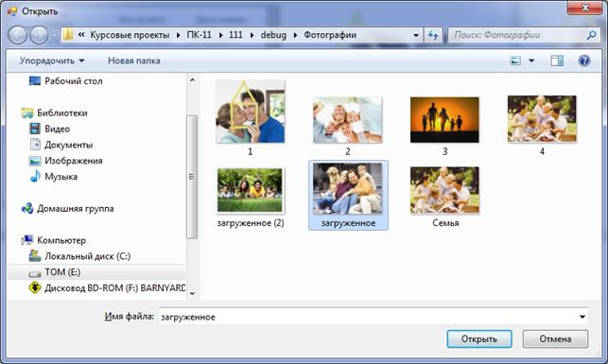Select photo thumbnail named 4
This screenshot has height=364, width=608.
click(x=542, y=118)
